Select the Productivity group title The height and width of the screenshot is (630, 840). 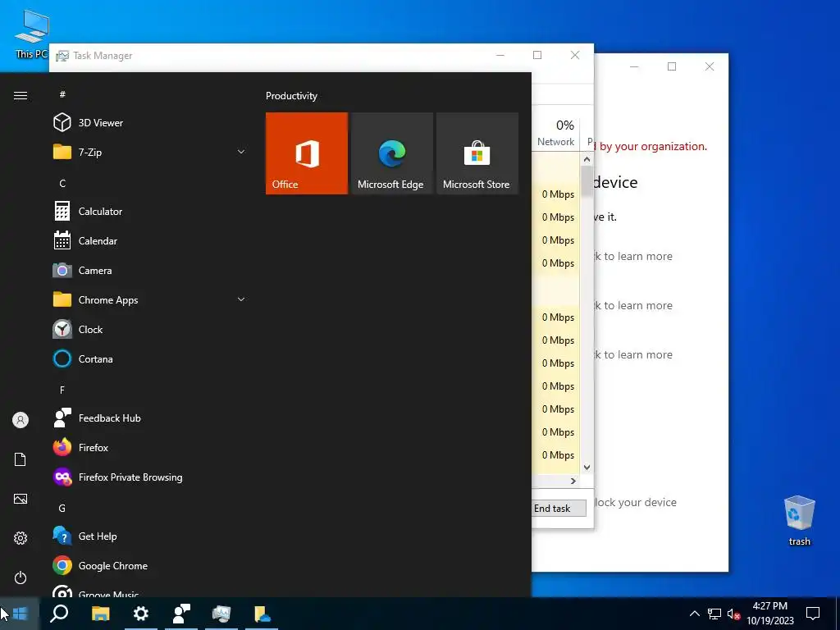[291, 96]
